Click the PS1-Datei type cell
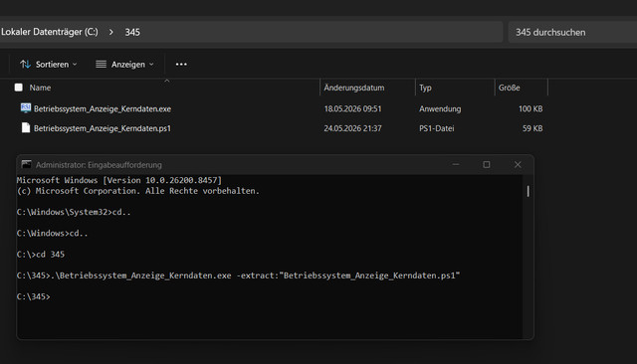 [437, 128]
